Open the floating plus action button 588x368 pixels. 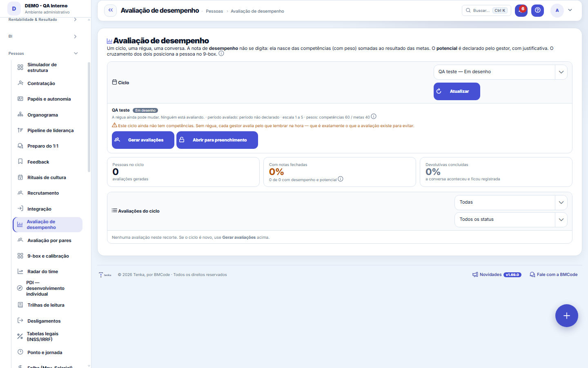click(566, 316)
